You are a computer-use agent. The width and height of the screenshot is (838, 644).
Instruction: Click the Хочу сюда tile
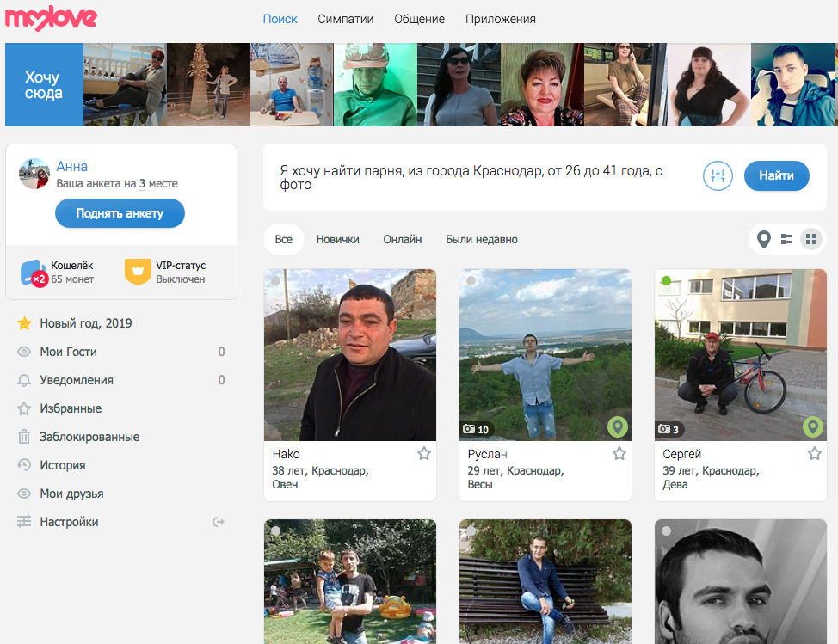click(x=44, y=84)
